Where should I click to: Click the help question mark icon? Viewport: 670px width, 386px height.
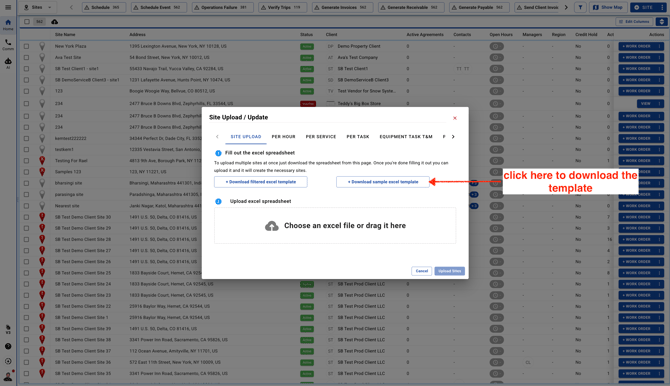click(8, 346)
